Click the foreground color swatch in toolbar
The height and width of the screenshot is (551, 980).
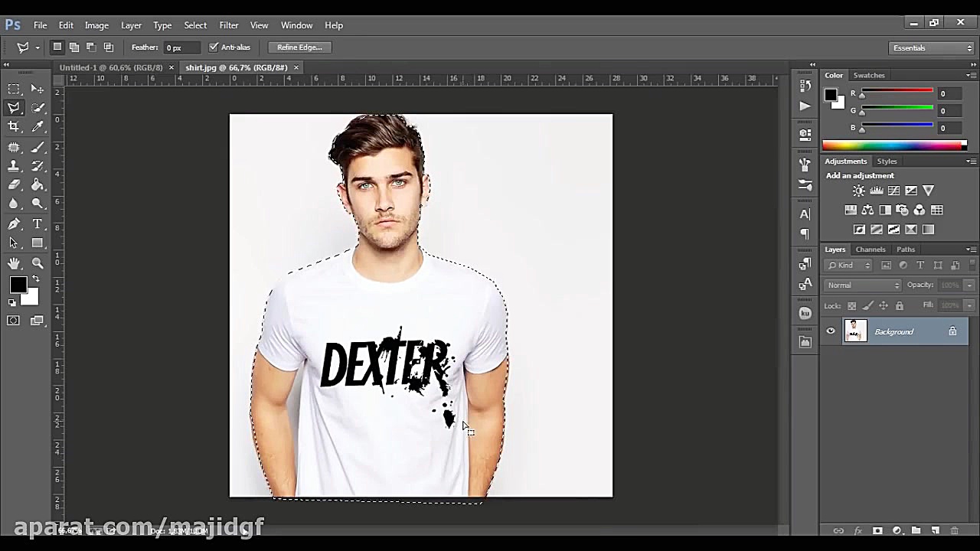tap(18, 285)
